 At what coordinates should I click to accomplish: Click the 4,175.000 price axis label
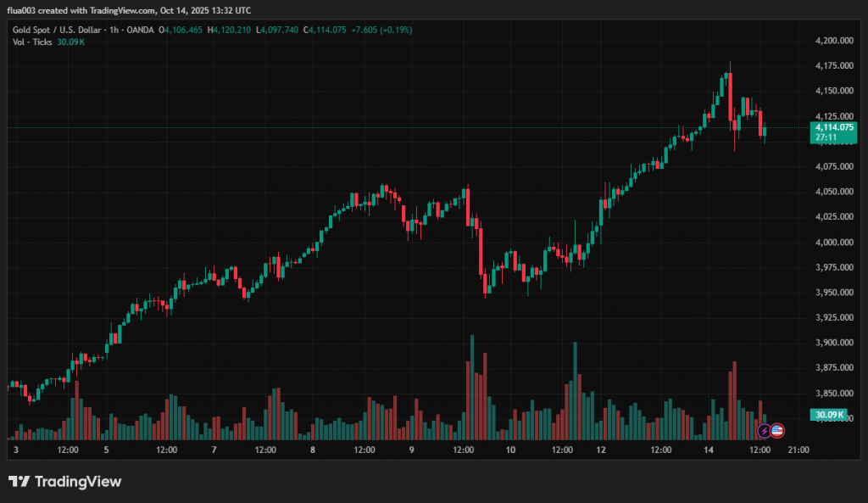(x=832, y=65)
